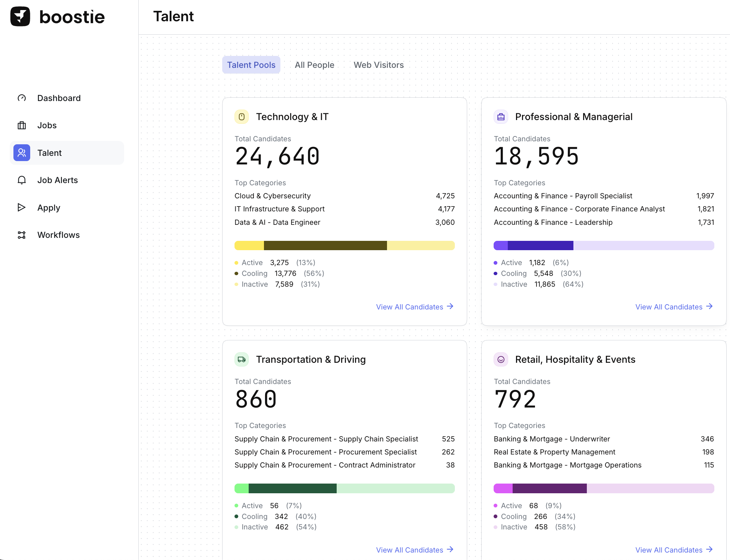View All Candidates in Transportation & Driving
This screenshot has height=560, width=730.
click(x=414, y=550)
